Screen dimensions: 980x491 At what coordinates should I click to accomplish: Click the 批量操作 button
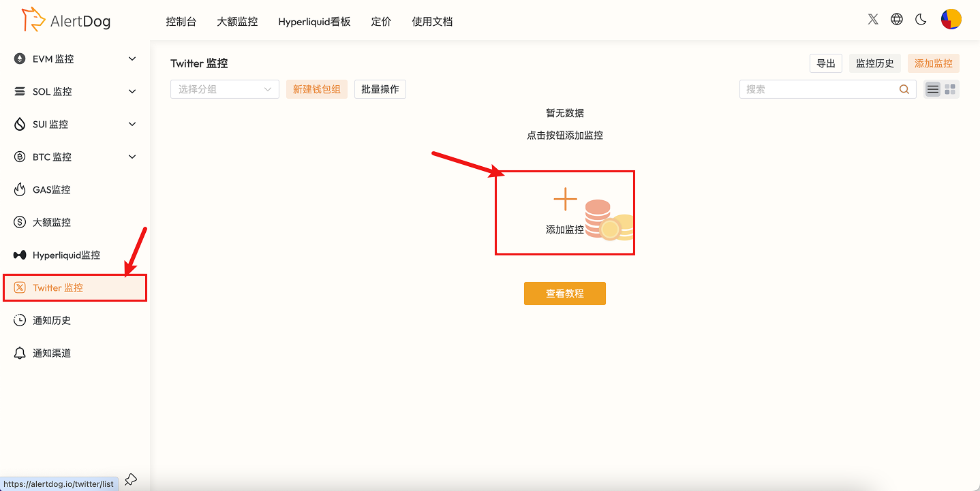pos(380,89)
